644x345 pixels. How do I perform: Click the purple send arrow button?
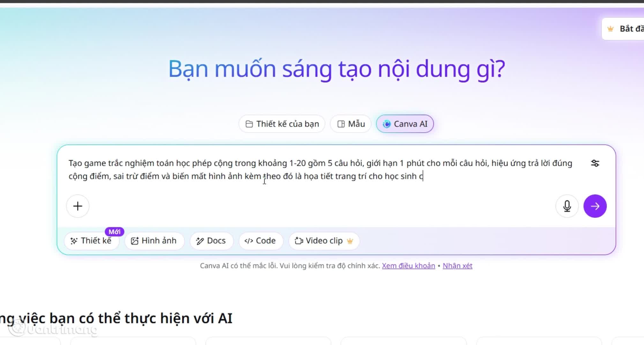tap(595, 206)
